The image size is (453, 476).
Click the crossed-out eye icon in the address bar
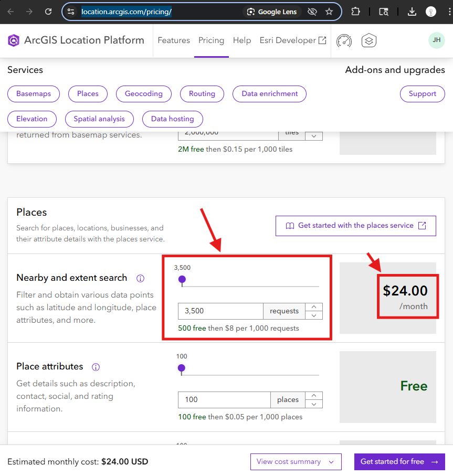point(312,12)
